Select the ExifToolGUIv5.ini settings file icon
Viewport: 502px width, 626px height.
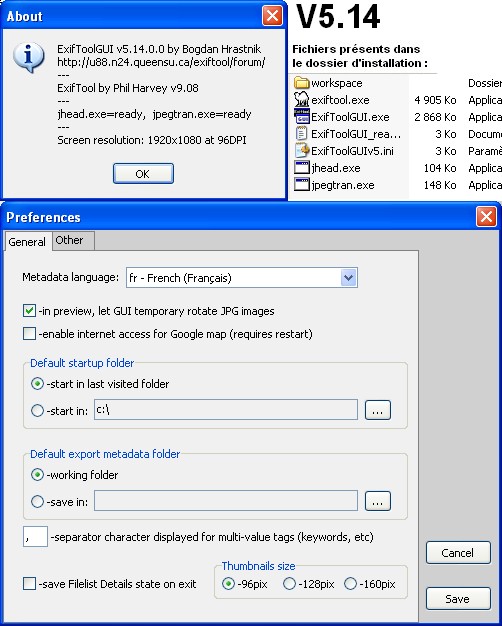pyautogui.click(x=302, y=151)
